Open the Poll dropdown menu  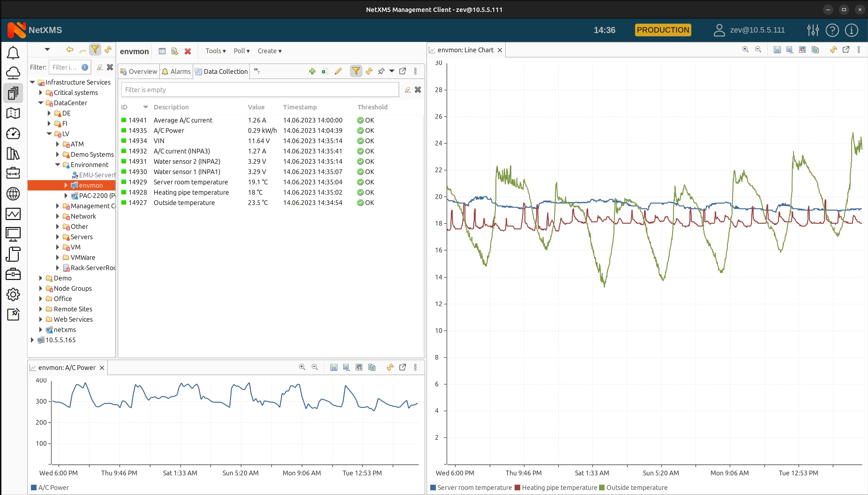(241, 51)
